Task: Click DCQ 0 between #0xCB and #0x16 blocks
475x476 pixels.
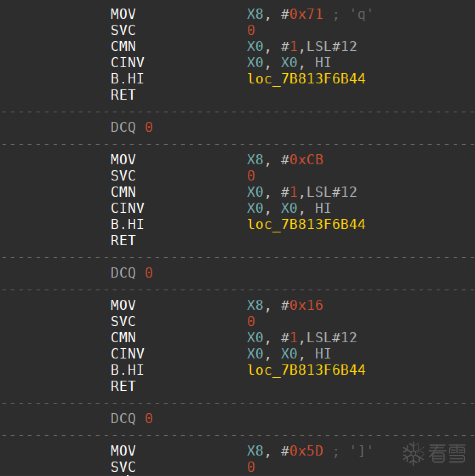Action: 132,273
